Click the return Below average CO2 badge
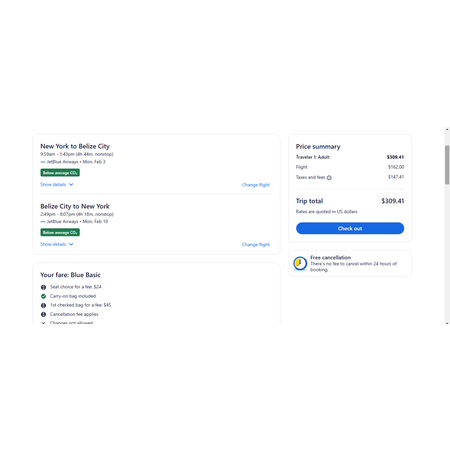This screenshot has height=450, width=450. (60, 232)
